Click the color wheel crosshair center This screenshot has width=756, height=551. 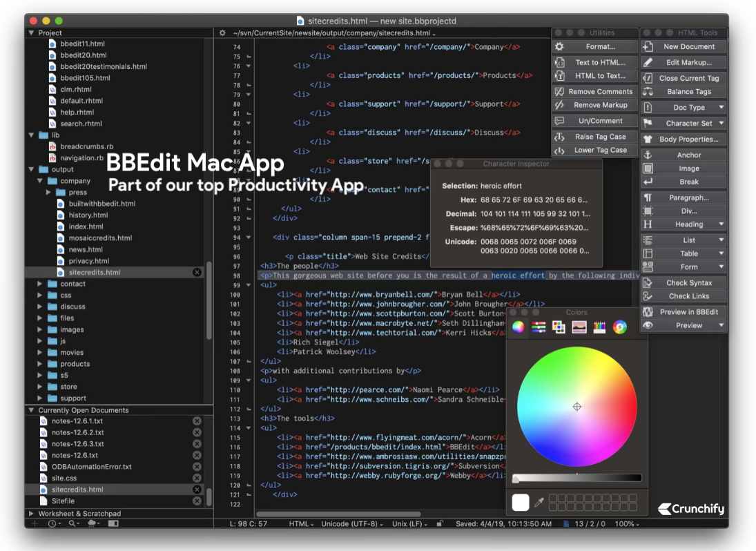click(576, 407)
